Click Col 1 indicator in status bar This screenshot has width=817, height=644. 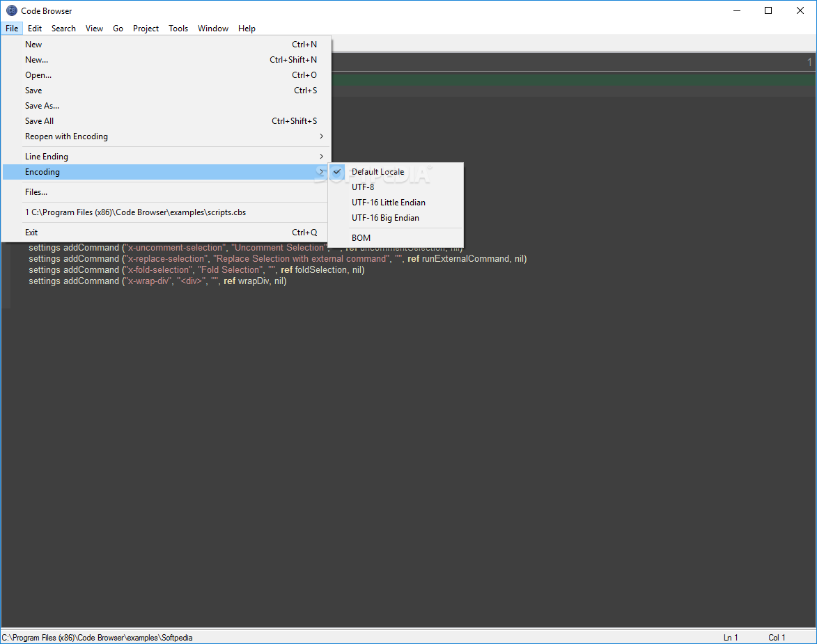(777, 638)
